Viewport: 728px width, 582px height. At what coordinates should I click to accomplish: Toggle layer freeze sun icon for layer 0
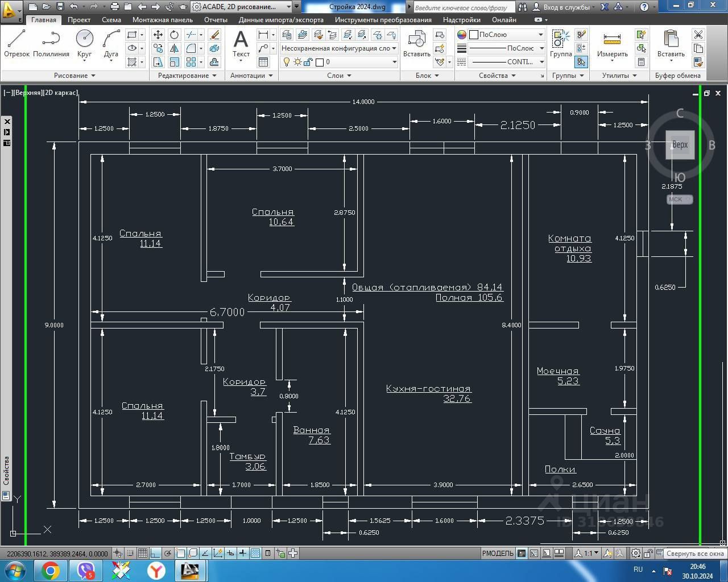coord(297,62)
